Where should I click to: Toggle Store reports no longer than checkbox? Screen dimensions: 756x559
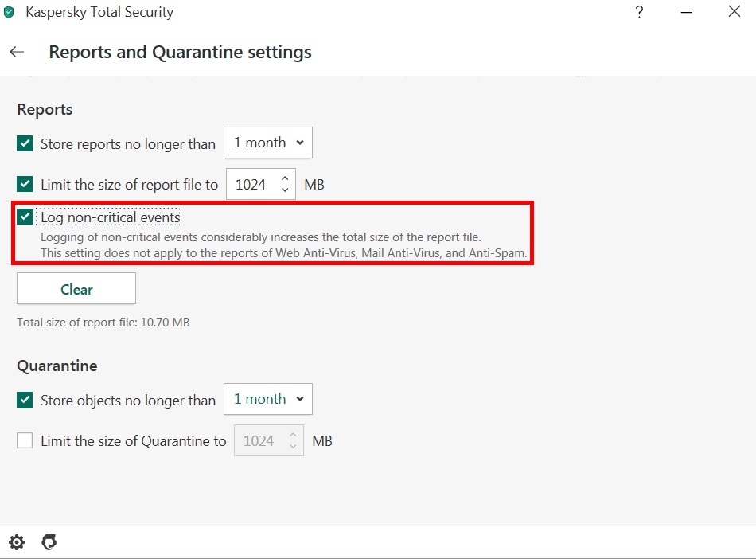(x=25, y=143)
